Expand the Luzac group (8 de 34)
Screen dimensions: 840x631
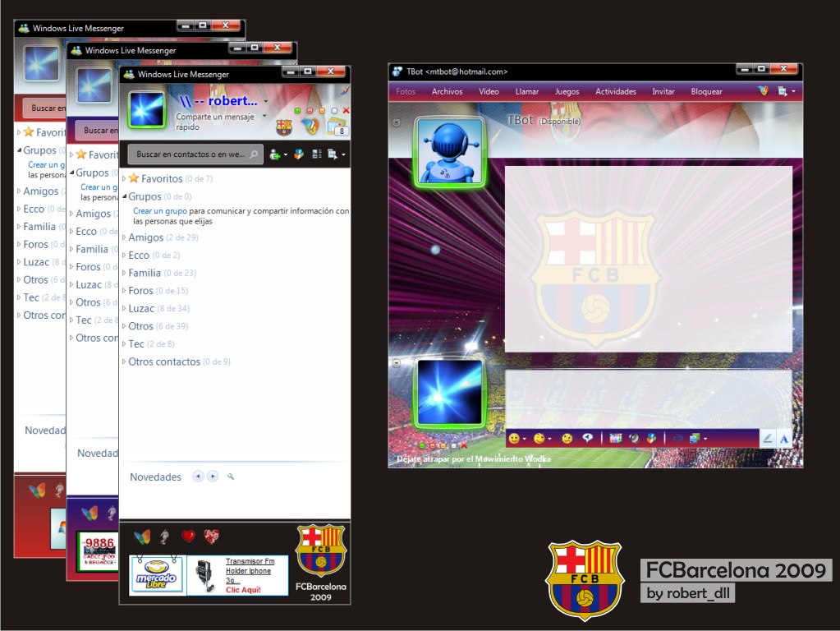click(x=124, y=308)
